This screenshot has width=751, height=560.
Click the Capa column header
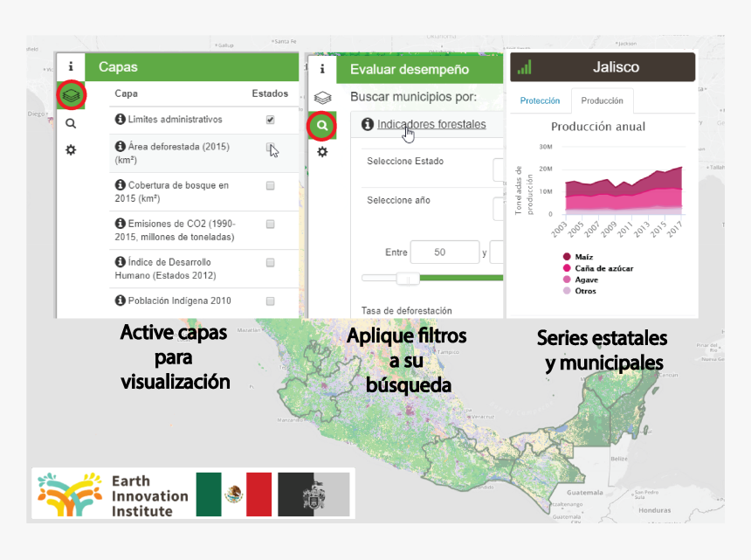[x=126, y=93]
